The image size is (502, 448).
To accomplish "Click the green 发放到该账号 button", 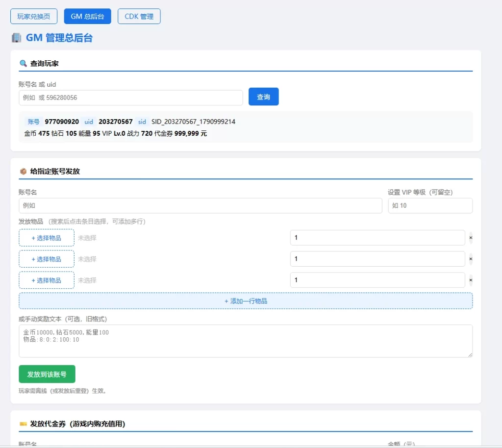I will click(47, 374).
